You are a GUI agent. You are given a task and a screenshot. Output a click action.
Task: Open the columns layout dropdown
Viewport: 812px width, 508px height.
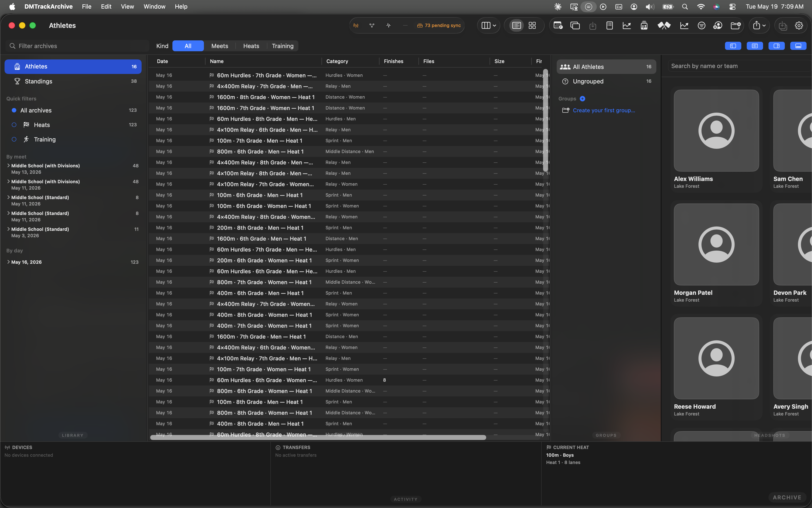tap(488, 26)
